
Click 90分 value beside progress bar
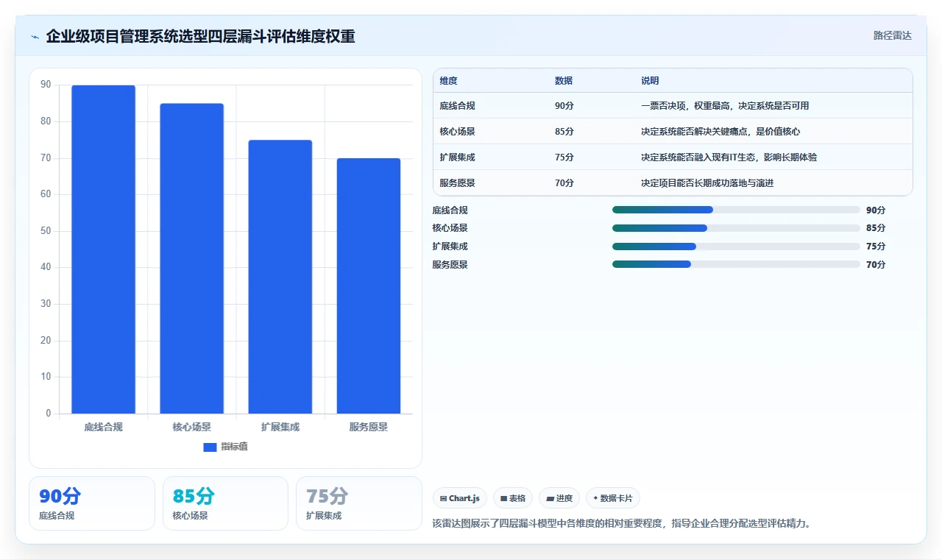click(x=876, y=210)
